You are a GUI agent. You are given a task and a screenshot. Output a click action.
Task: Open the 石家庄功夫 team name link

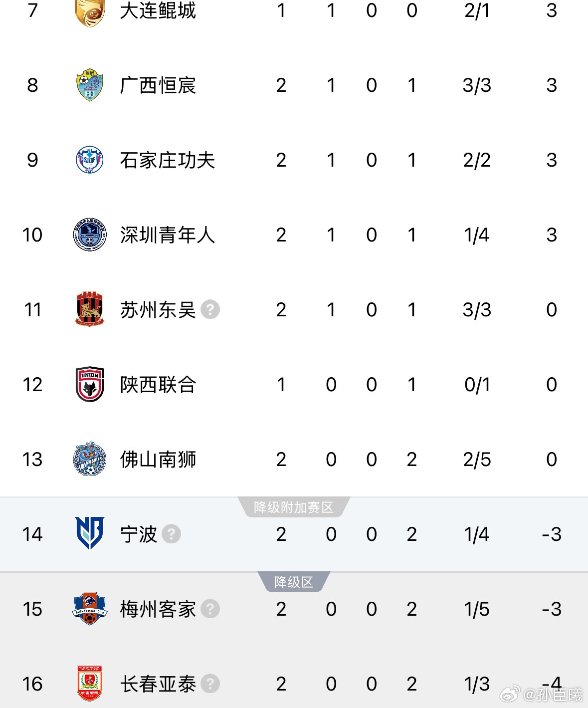(x=167, y=160)
